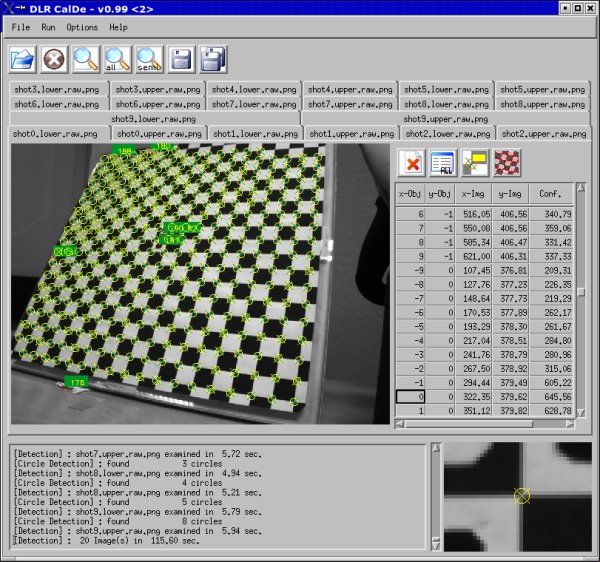Image resolution: width=600 pixels, height=562 pixels.
Task: Click the round red X toolbar icon
Action: coord(55,60)
